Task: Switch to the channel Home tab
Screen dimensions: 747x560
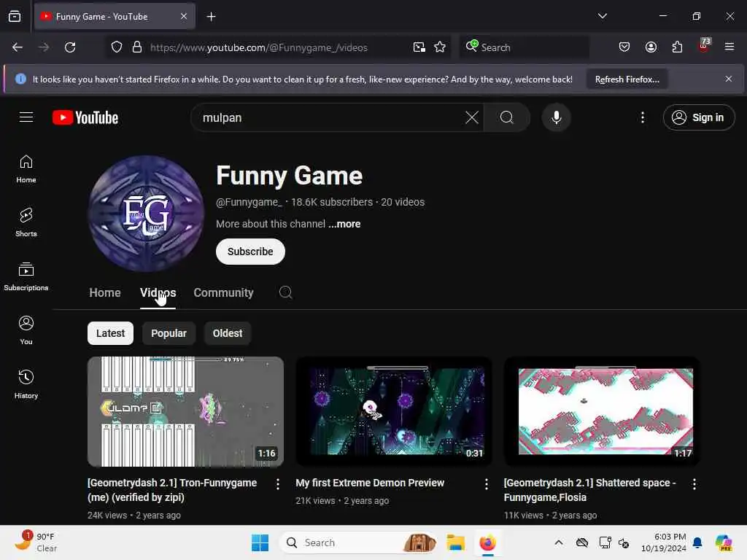Action: [105, 292]
